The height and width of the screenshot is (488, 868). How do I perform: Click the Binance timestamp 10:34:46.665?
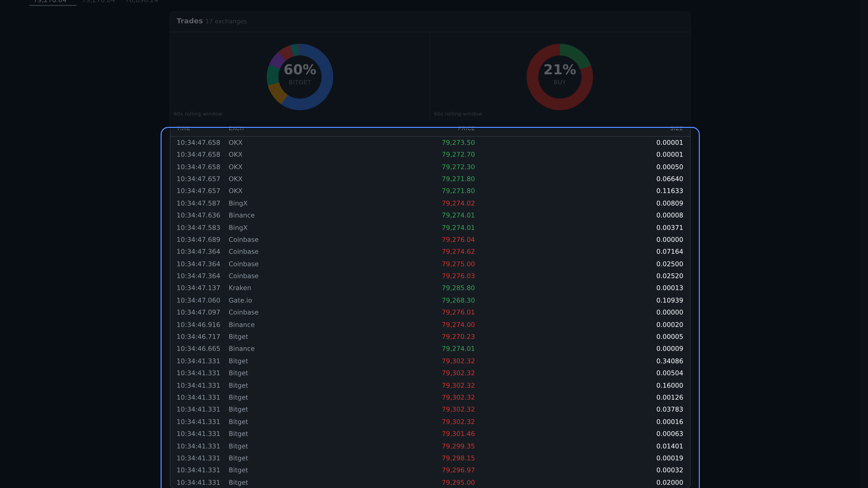[198, 349]
